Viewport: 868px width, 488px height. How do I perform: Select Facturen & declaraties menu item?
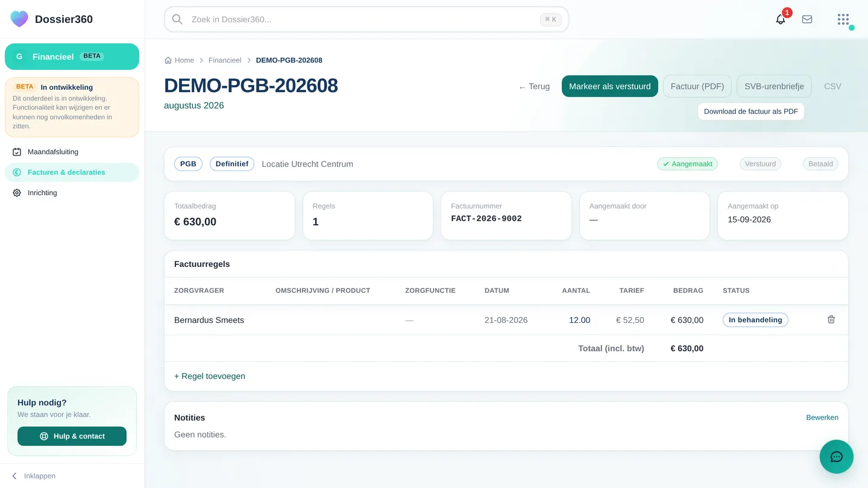tap(72, 172)
